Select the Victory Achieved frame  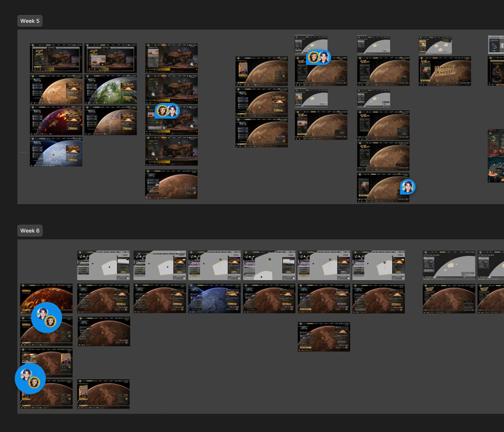point(445,71)
